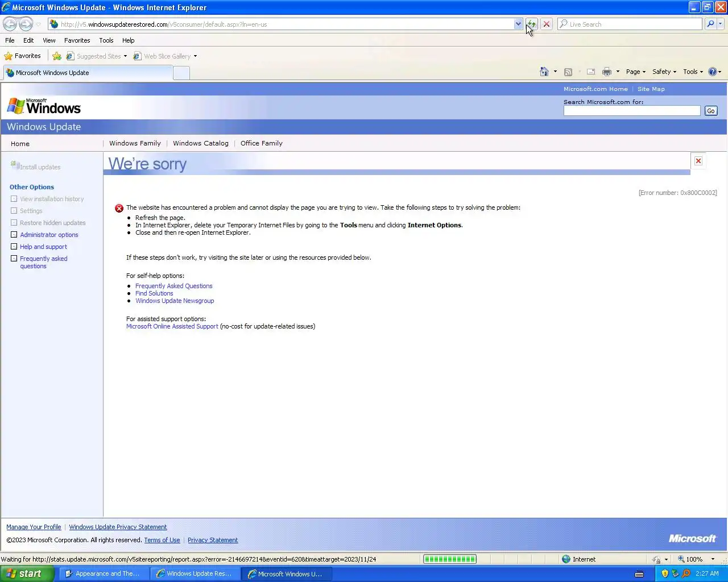728x582 pixels.
Task: Click the browser Forward arrow button
Action: tap(26, 24)
